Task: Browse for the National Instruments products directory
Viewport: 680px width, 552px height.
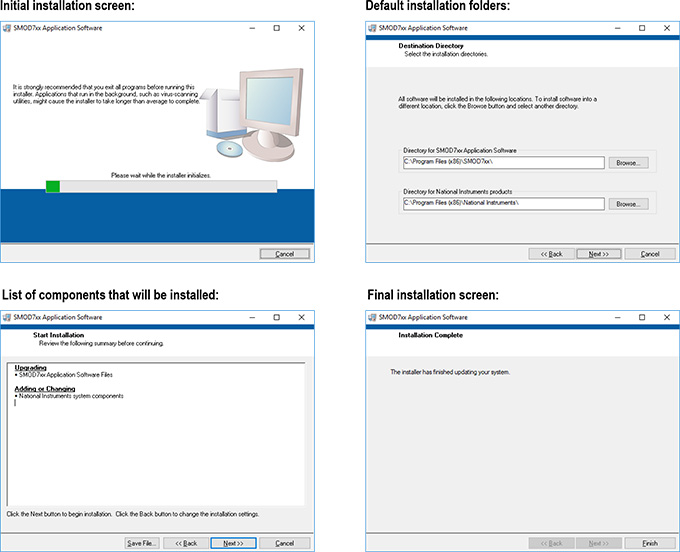Action: [627, 204]
